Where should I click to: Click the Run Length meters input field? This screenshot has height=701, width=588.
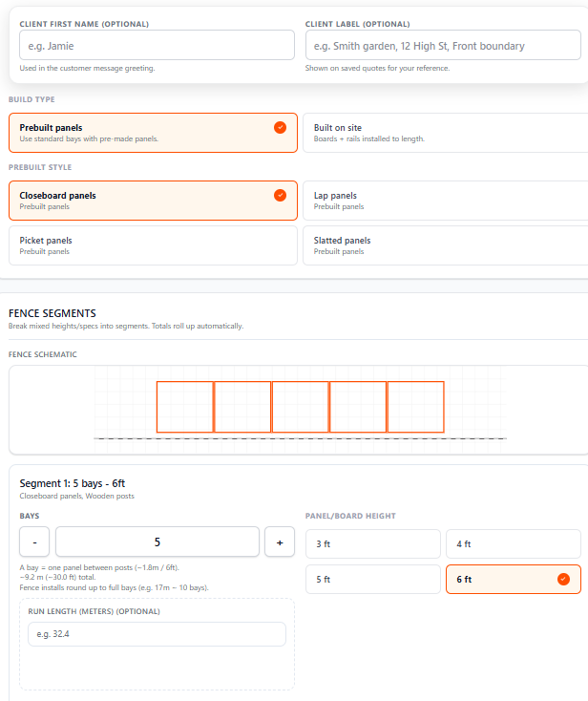[157, 634]
